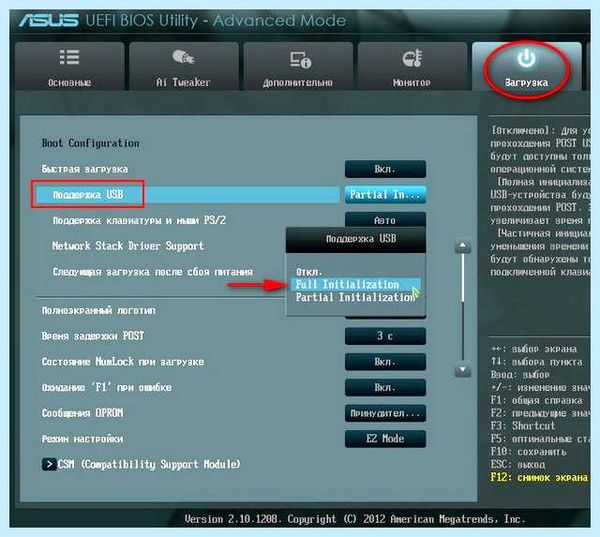600x537 pixels.
Task: Click the ESC: выход hint
Action: click(x=518, y=464)
